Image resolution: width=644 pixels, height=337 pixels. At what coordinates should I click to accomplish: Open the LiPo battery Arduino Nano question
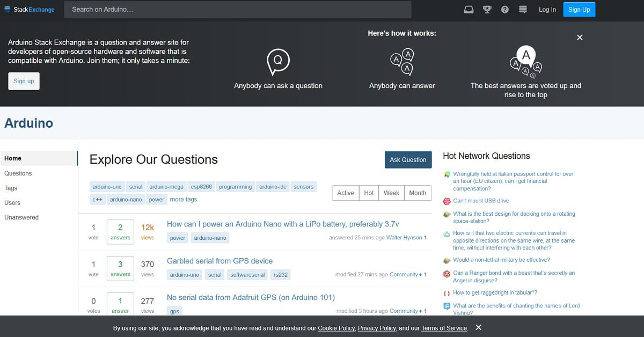tap(283, 224)
